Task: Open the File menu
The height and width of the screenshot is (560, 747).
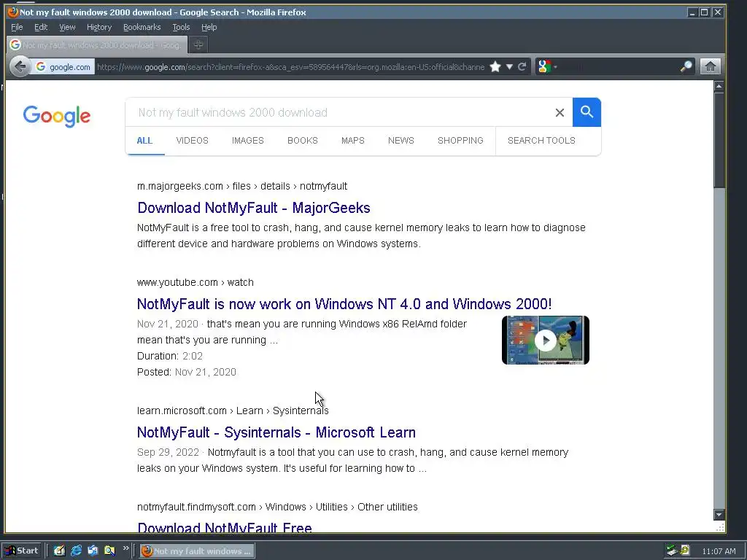Action: 17,27
